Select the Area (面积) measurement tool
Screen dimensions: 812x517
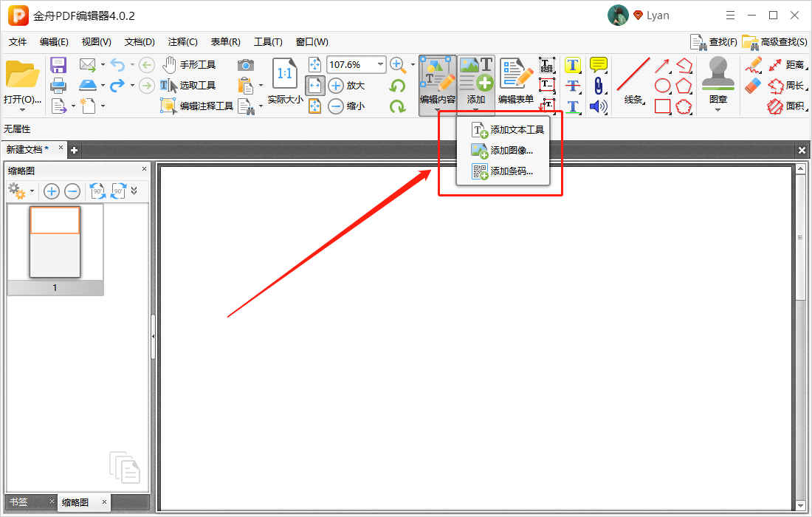click(787, 106)
